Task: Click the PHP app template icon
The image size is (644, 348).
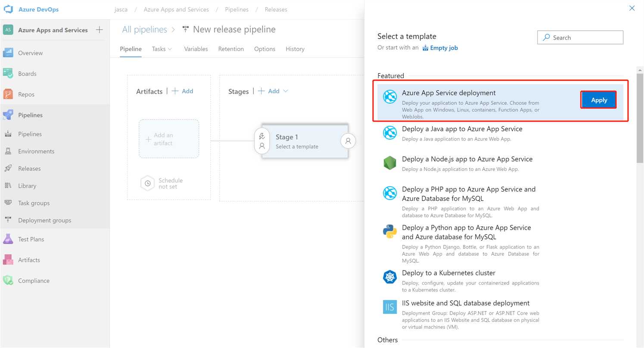Action: (390, 193)
